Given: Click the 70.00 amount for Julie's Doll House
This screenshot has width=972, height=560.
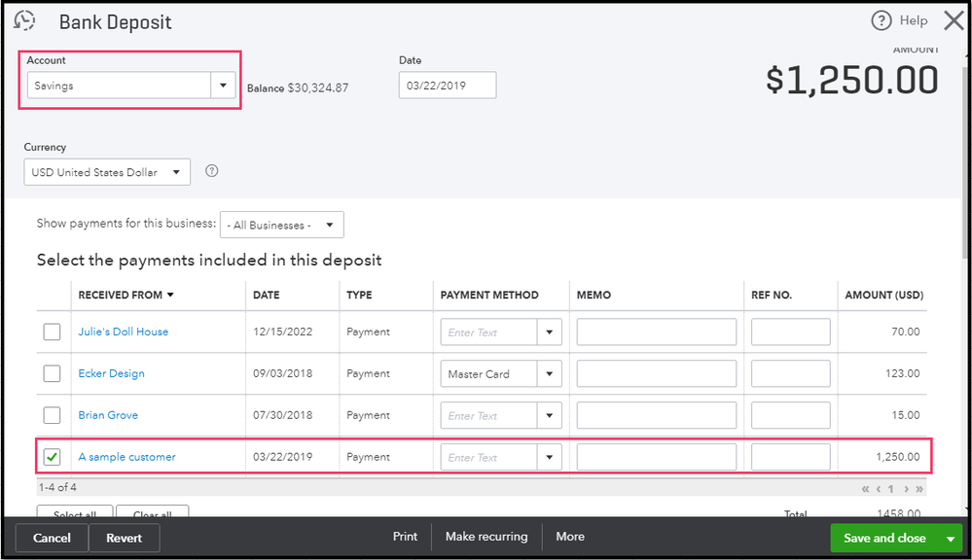Looking at the screenshot, I should pos(906,332).
